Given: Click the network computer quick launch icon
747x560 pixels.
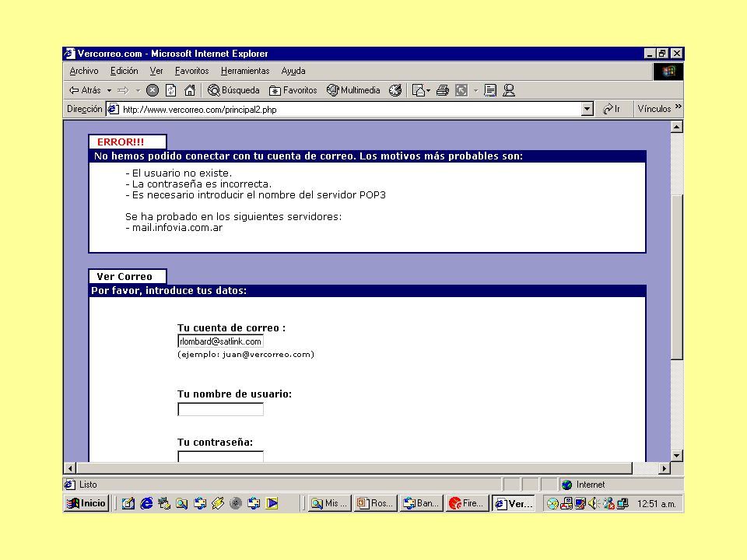Looking at the screenshot, I should [x=164, y=503].
